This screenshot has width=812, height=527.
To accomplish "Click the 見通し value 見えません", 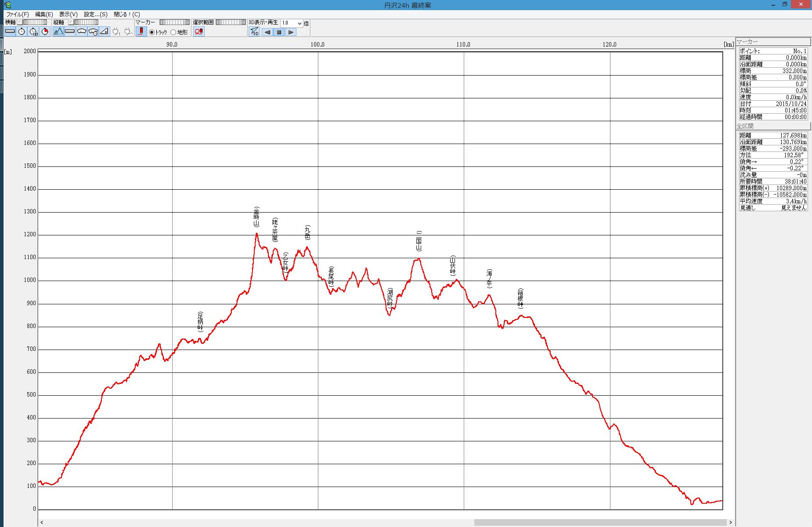I will coord(794,208).
